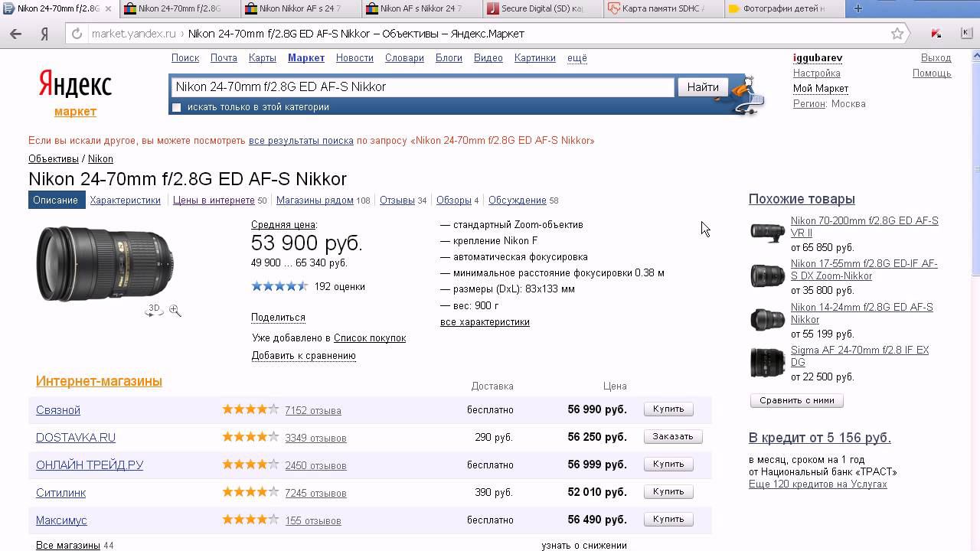The width and height of the screenshot is (980, 551).
Task: Open 'Все магазины' link
Action: point(68,546)
